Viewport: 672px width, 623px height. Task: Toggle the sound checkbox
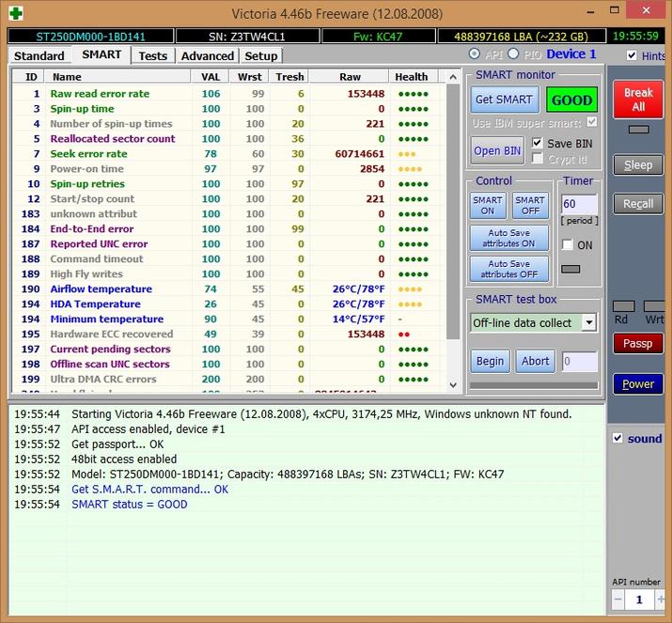[x=617, y=438]
